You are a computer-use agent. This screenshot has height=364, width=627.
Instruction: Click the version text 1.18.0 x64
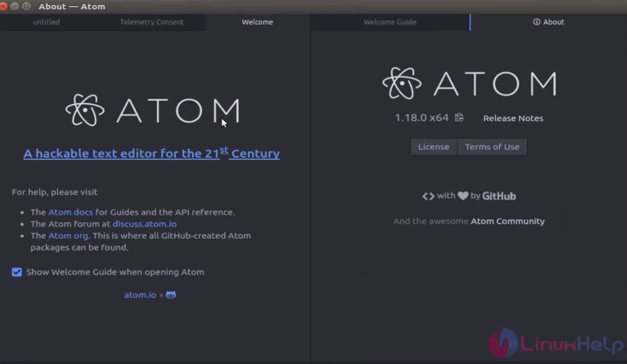click(422, 118)
